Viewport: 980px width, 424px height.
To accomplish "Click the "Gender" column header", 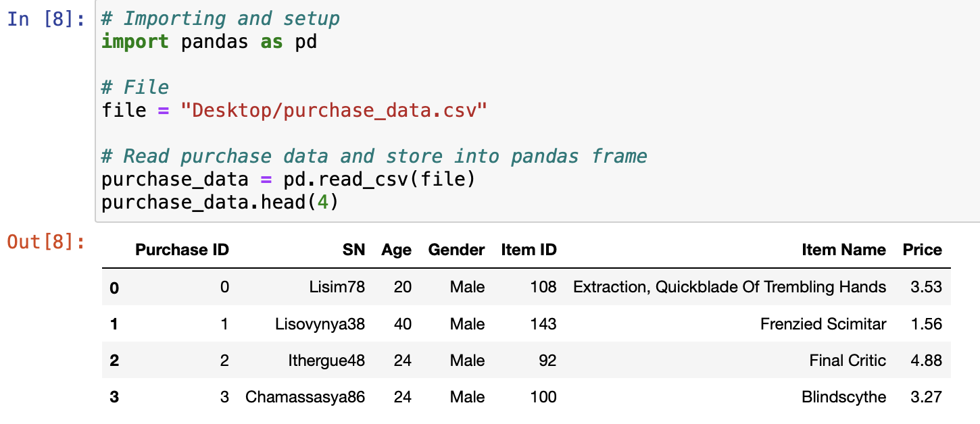I will 456,249.
